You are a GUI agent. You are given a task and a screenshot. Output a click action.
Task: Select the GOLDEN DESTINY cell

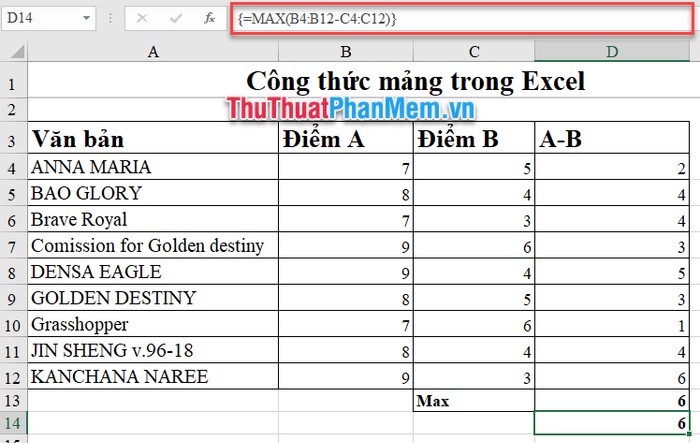(x=152, y=297)
